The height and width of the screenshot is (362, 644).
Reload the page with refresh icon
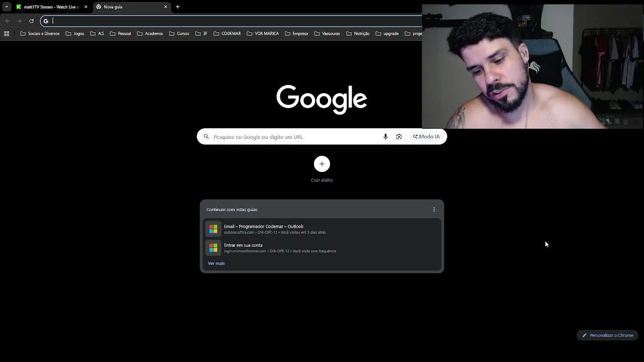point(31,21)
